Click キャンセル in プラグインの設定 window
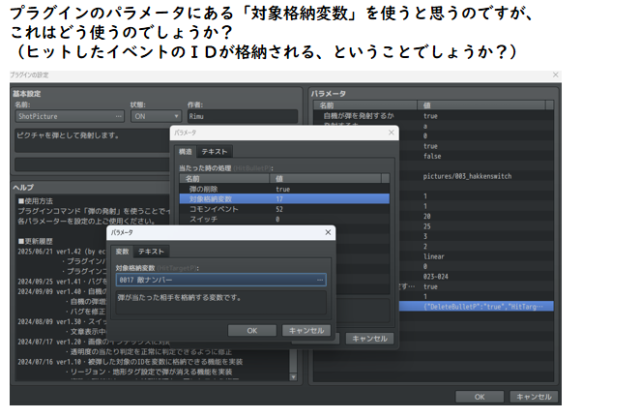This screenshot has width=640, height=418. pyautogui.click(x=533, y=397)
